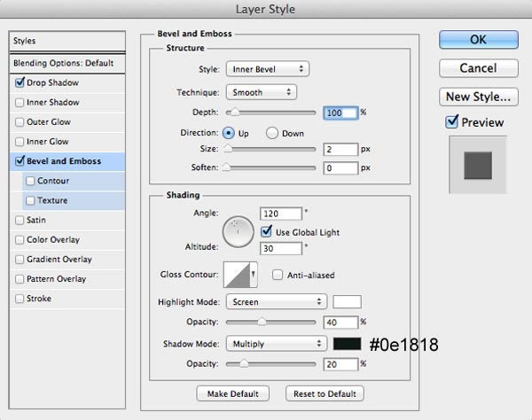This screenshot has height=420, width=532.
Task: Click the angle and altitude light dial
Action: click(x=239, y=232)
